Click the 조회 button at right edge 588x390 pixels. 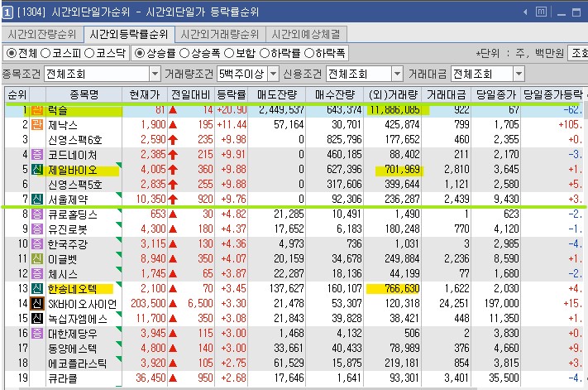click(x=578, y=53)
